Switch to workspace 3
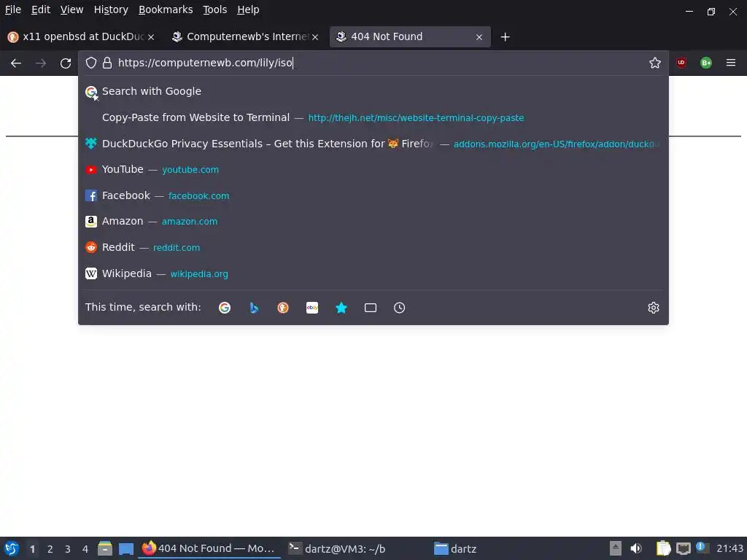Screen dimensions: 747x560 68,549
